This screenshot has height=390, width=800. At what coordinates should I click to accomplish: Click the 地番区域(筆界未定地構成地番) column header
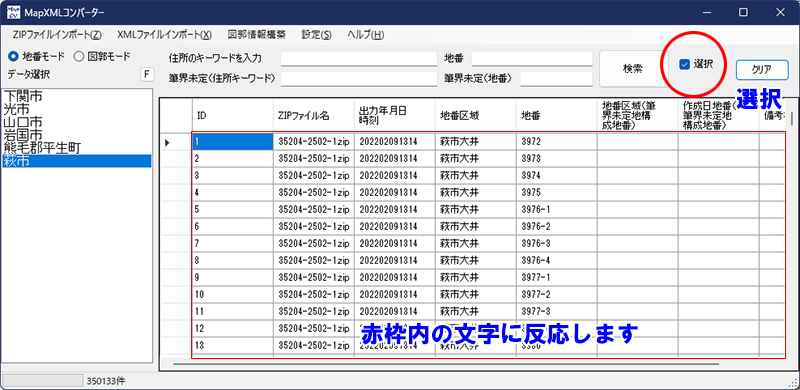click(638, 115)
